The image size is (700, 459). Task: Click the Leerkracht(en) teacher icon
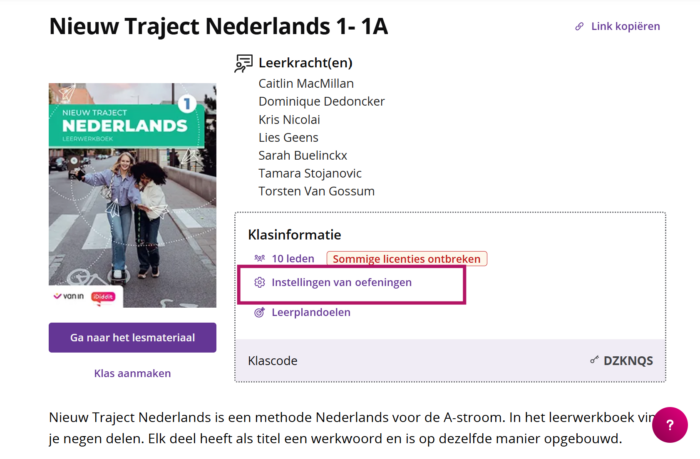point(243,63)
